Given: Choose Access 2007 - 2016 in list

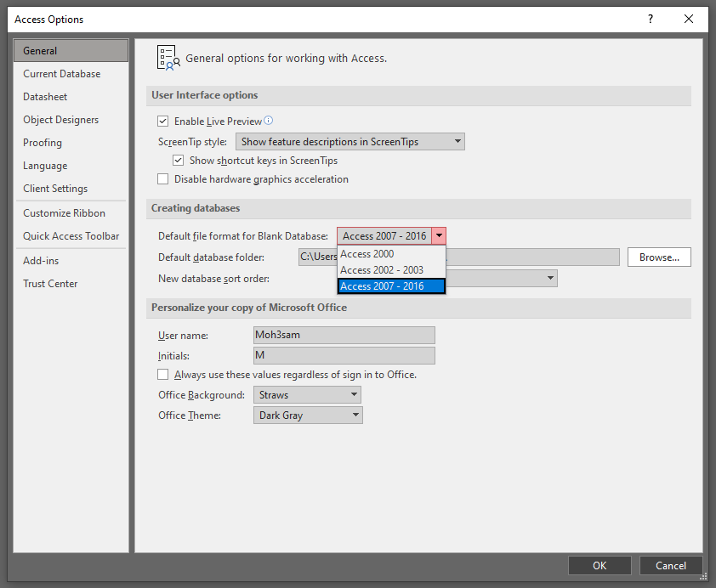Looking at the screenshot, I should pos(391,286).
